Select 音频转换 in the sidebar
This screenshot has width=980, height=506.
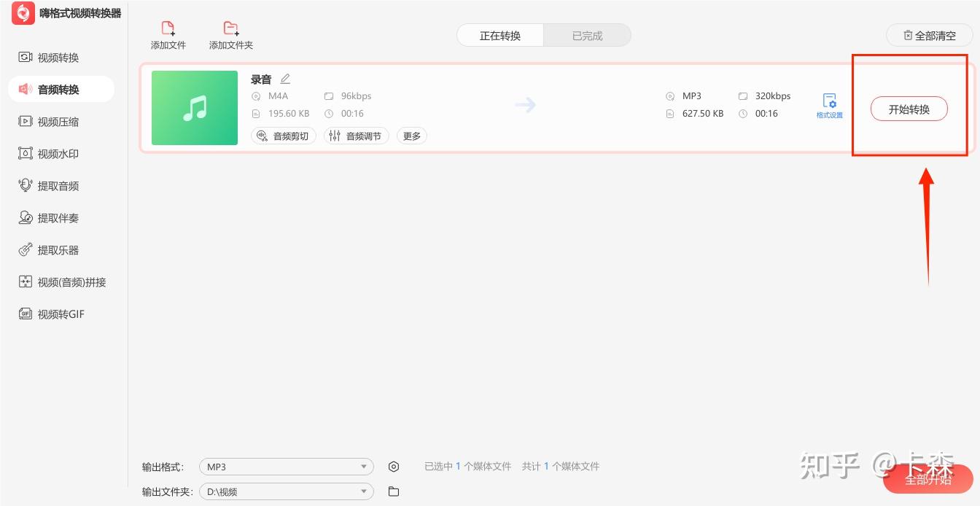pyautogui.click(x=61, y=89)
